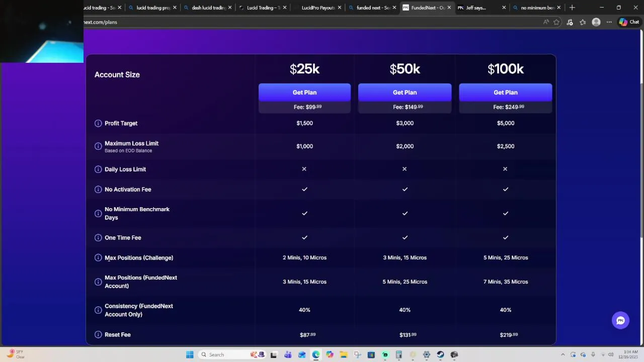The width and height of the screenshot is (644, 362).
Task: Click the $1,500 profit target value
Action: point(304,123)
